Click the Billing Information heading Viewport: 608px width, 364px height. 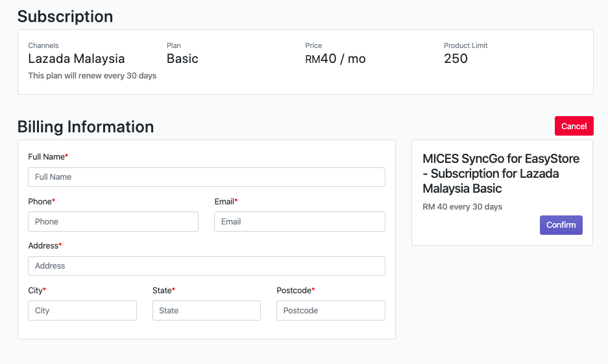pos(86,127)
